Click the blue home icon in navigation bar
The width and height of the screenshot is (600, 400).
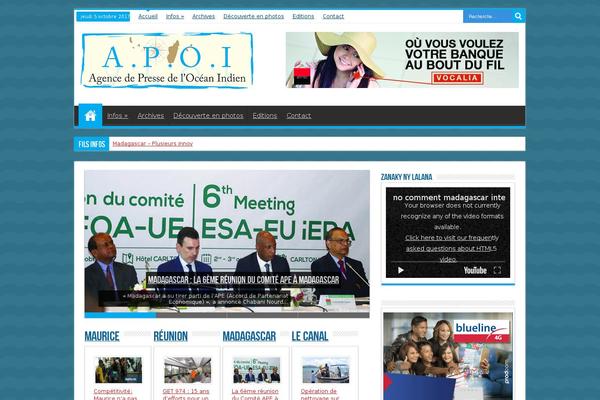pos(90,115)
